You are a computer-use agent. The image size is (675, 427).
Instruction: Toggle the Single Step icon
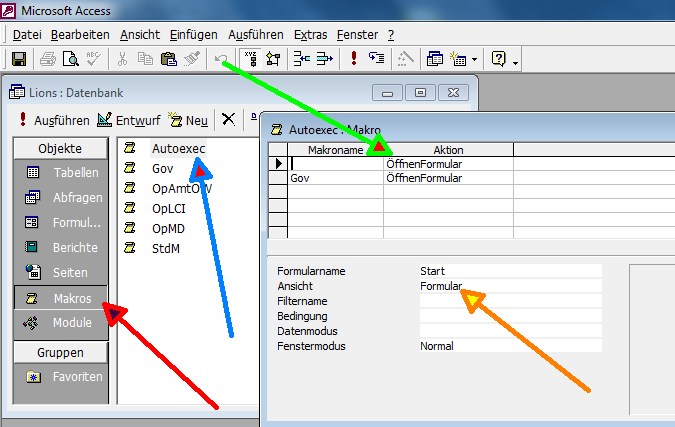click(x=376, y=59)
